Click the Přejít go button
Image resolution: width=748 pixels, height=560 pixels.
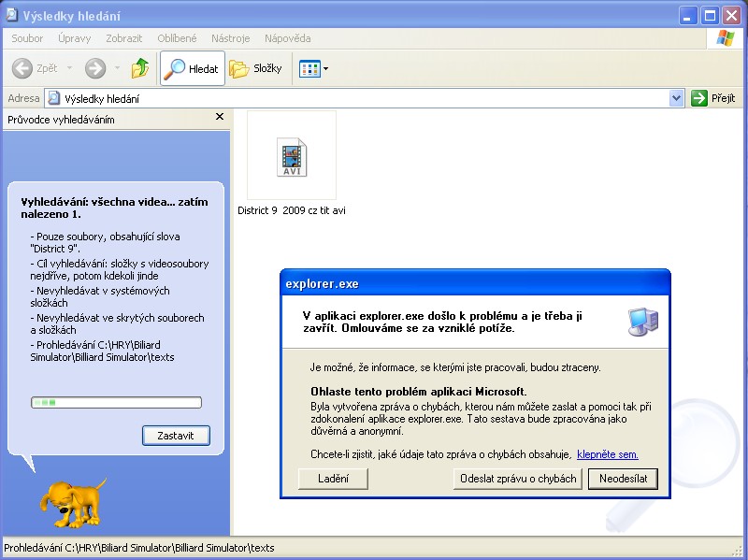[713, 98]
